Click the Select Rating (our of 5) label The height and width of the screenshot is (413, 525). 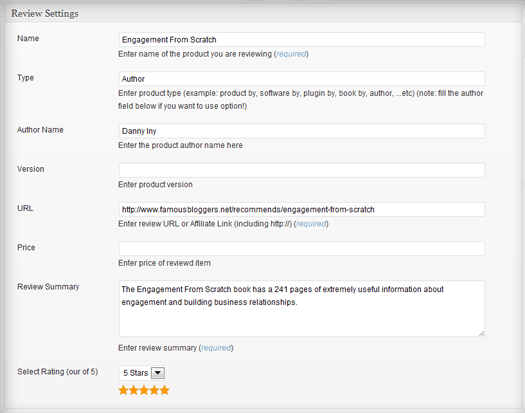pyautogui.click(x=58, y=372)
